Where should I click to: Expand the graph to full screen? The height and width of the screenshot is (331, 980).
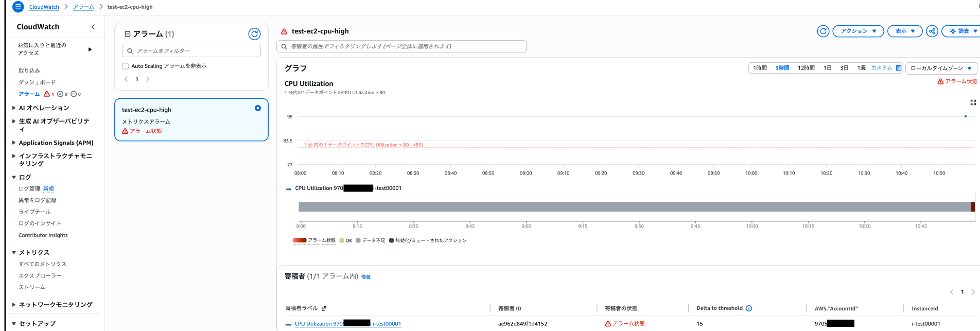973,102
